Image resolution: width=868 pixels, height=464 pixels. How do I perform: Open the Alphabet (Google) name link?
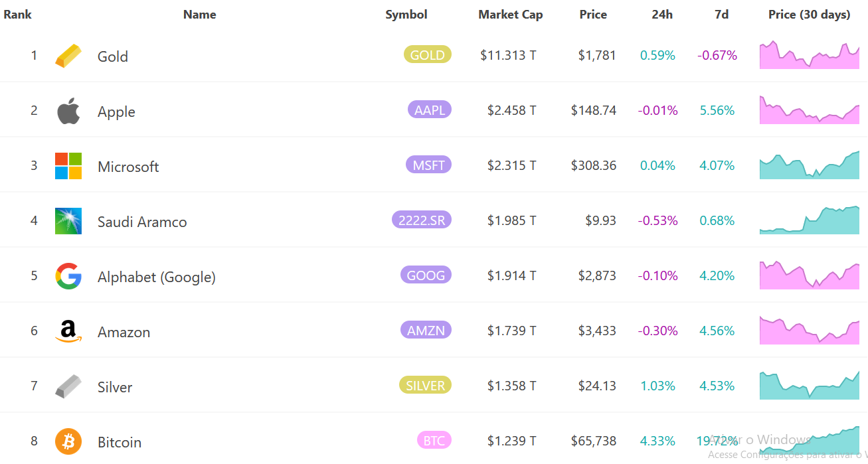click(x=157, y=277)
